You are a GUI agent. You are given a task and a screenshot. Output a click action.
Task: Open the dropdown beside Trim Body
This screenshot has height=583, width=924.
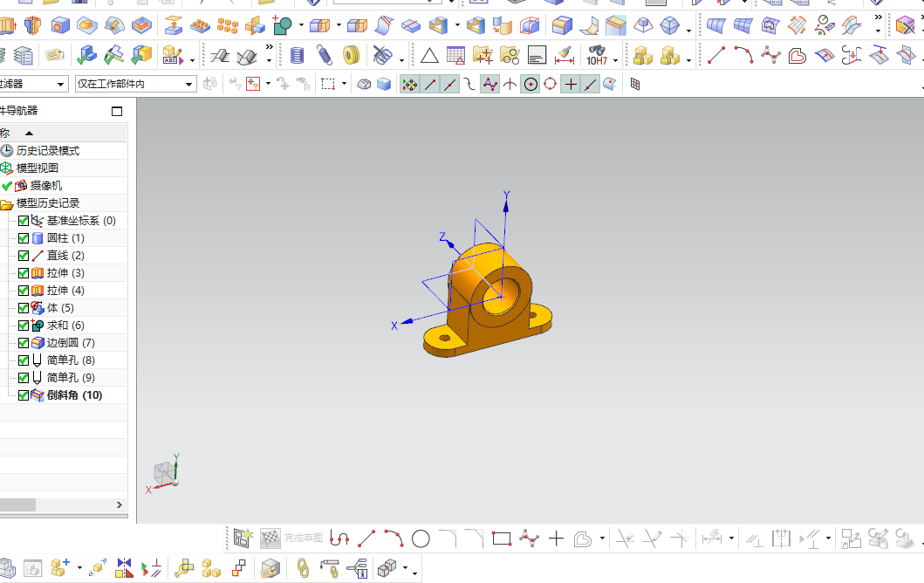pos(339,25)
